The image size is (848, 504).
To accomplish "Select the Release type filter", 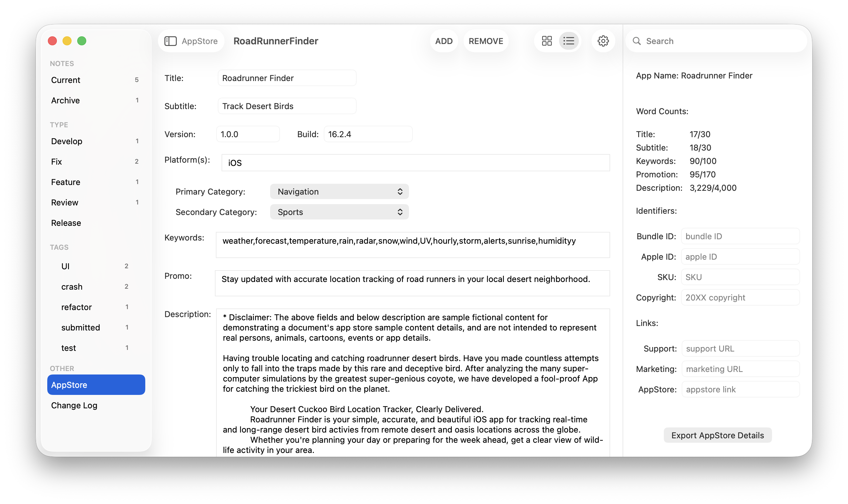I will click(65, 222).
